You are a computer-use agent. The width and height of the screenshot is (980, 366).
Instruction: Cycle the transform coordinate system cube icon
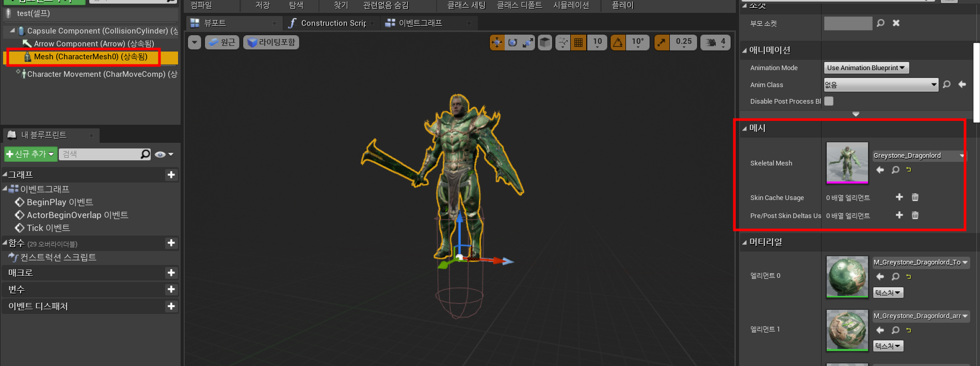coord(545,42)
